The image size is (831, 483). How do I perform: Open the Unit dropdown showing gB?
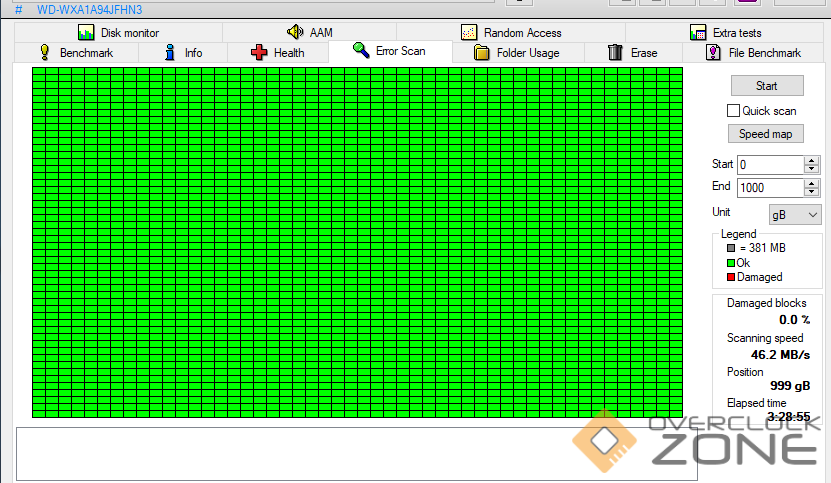pyautogui.click(x=794, y=214)
